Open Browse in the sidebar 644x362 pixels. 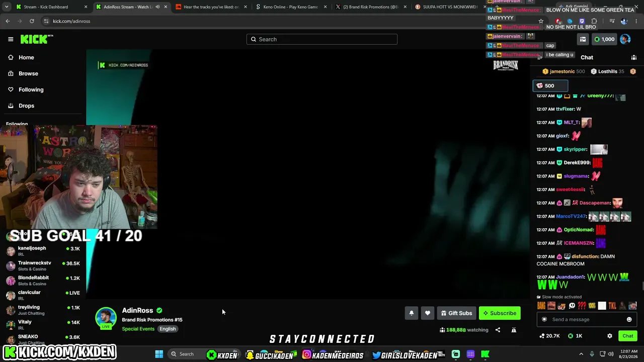28,73
